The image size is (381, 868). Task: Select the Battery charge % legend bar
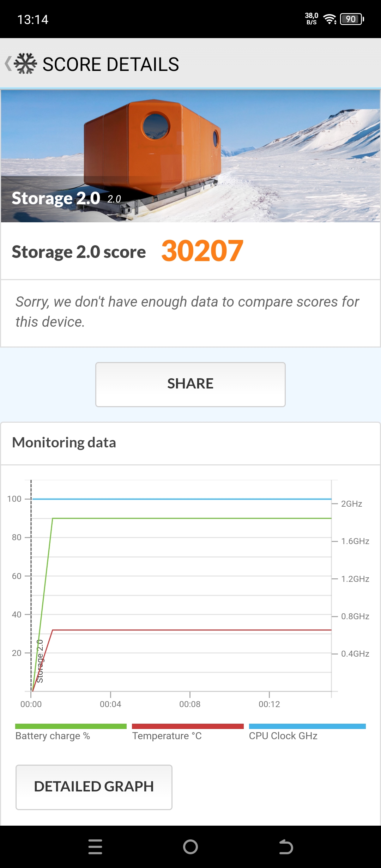(x=71, y=726)
